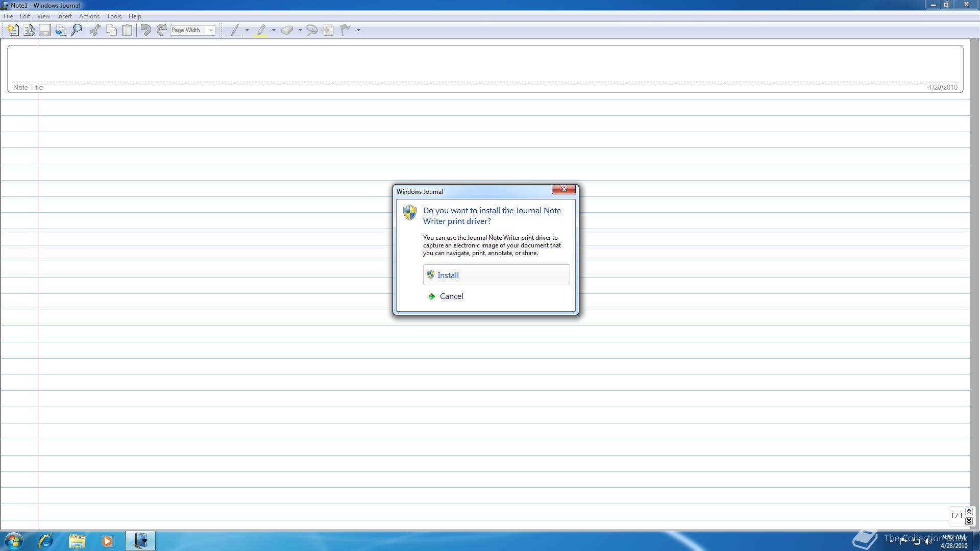Click the Save floppy disk icon
Image resolution: width=980 pixels, height=551 pixels.
coord(45,30)
